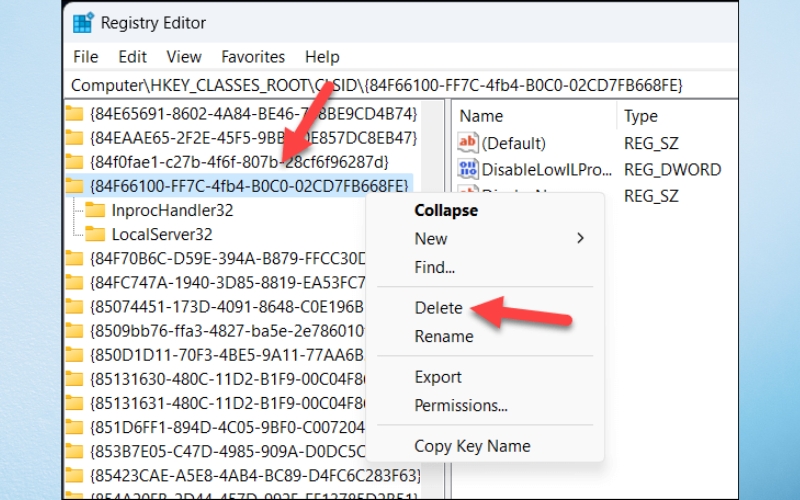The height and width of the screenshot is (500, 800).
Task: Click the LocalServer32 folder icon
Action: 95,234
